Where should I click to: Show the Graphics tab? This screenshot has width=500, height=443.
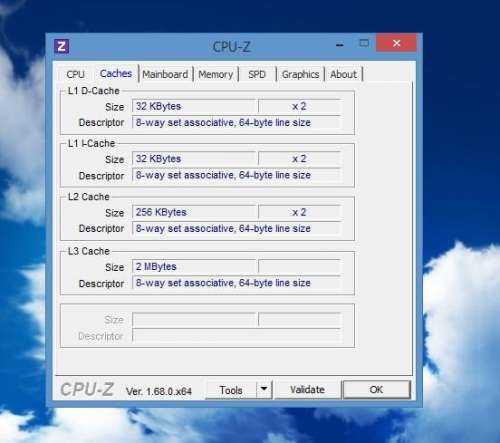tap(300, 74)
